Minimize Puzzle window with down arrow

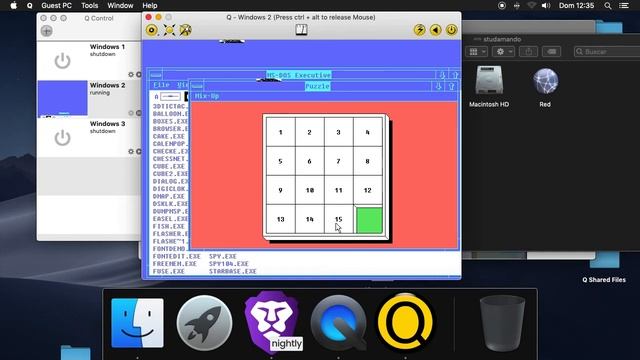438,86
